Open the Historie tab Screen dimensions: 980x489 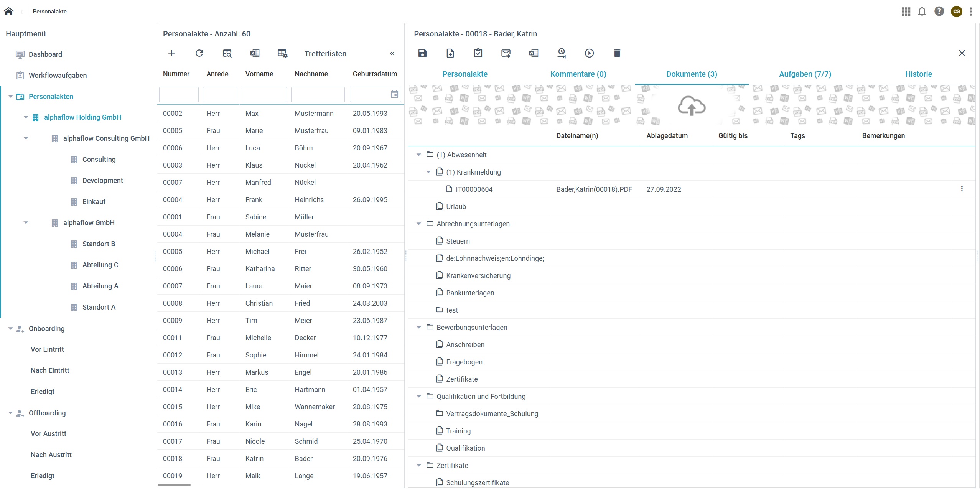point(918,74)
